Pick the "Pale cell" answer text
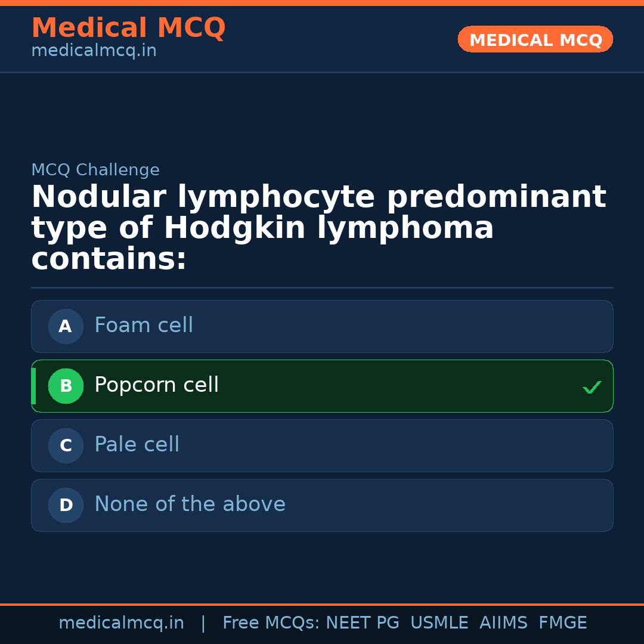 (x=137, y=445)
